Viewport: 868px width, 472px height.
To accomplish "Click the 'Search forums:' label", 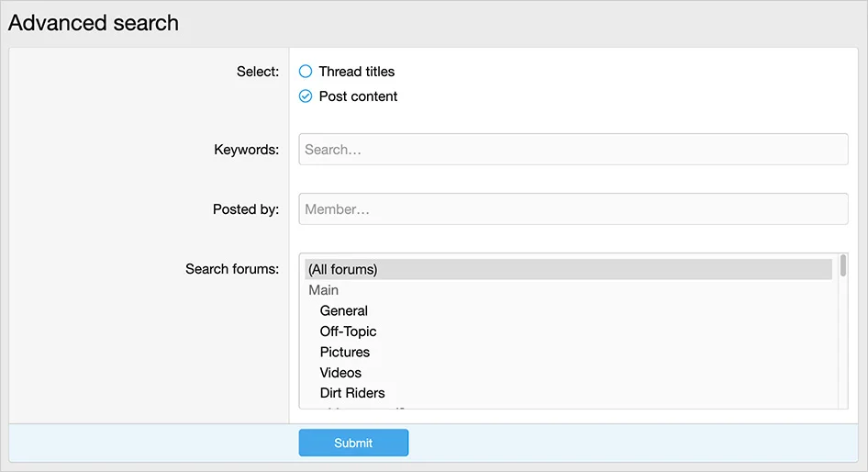I will click(x=231, y=269).
